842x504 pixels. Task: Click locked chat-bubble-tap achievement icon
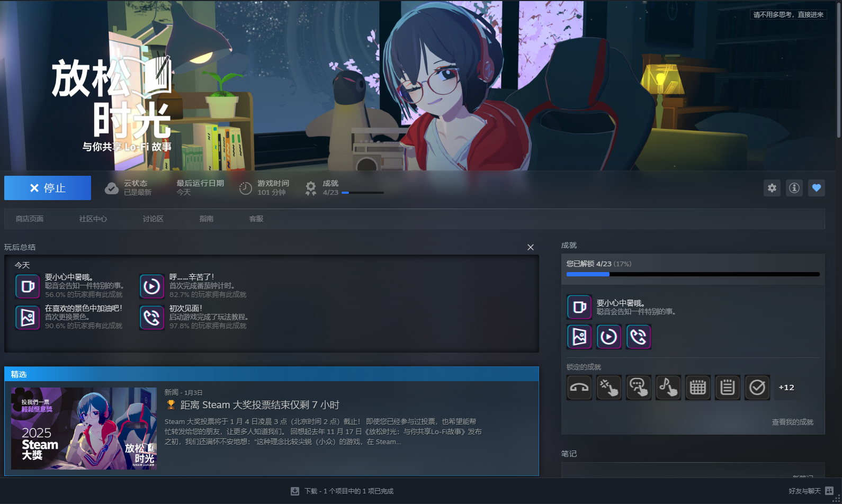pyautogui.click(x=639, y=388)
